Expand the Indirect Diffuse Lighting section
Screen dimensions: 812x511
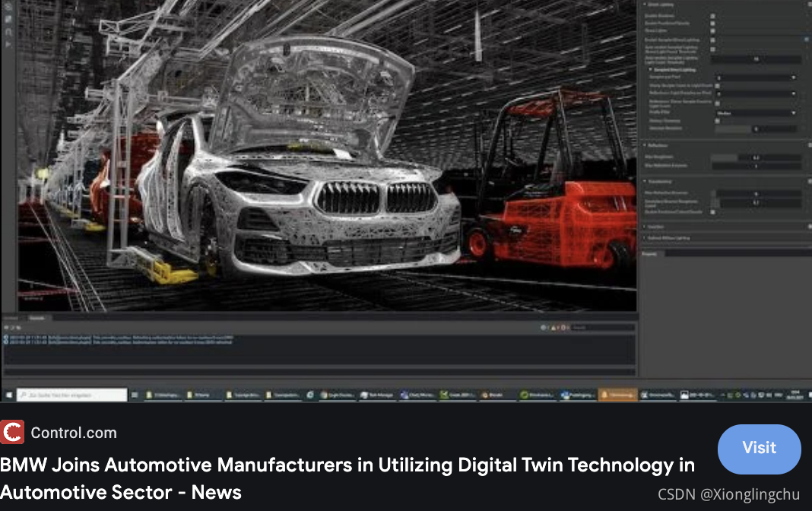645,238
